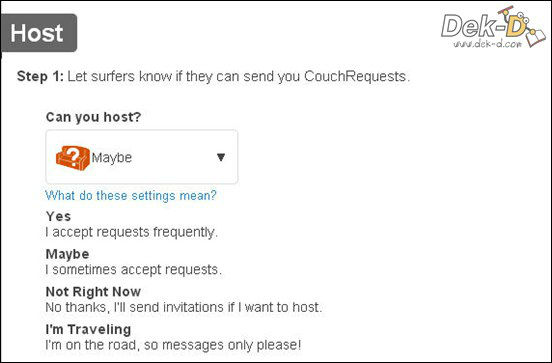Screen dimensions: 552x363
Task: Click the Maybe option in the hosting combo box
Action: (112, 157)
